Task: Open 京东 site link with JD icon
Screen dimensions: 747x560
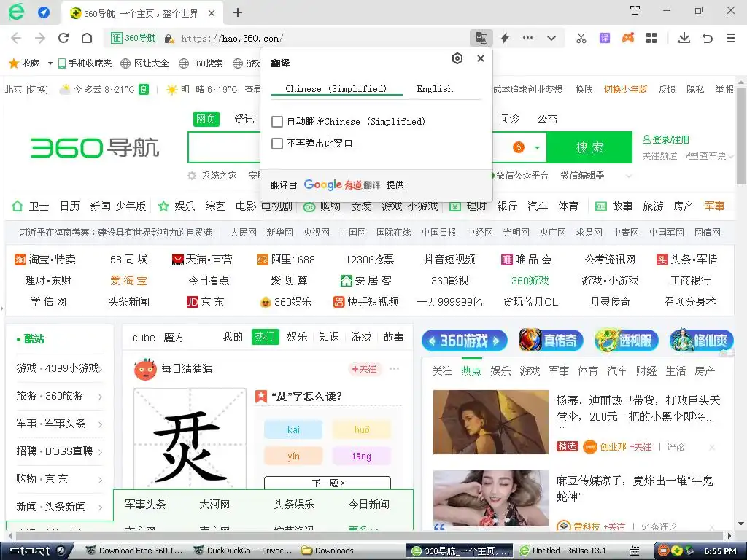Action: [205, 301]
